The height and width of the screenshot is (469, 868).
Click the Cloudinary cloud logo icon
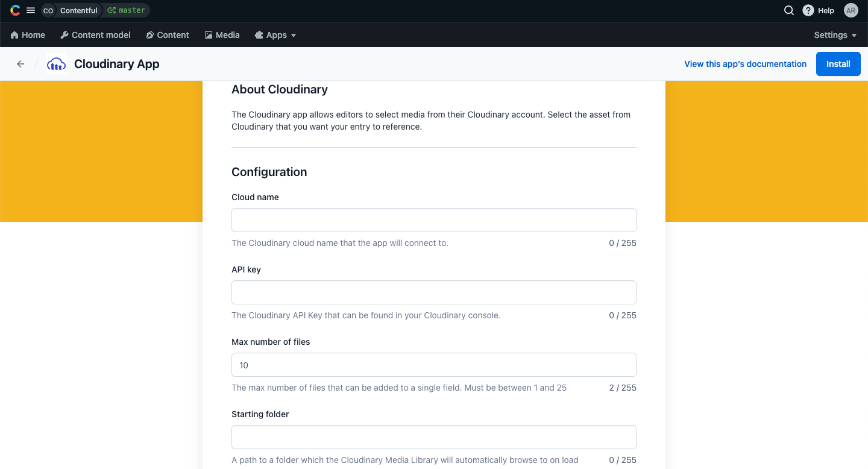coord(56,64)
